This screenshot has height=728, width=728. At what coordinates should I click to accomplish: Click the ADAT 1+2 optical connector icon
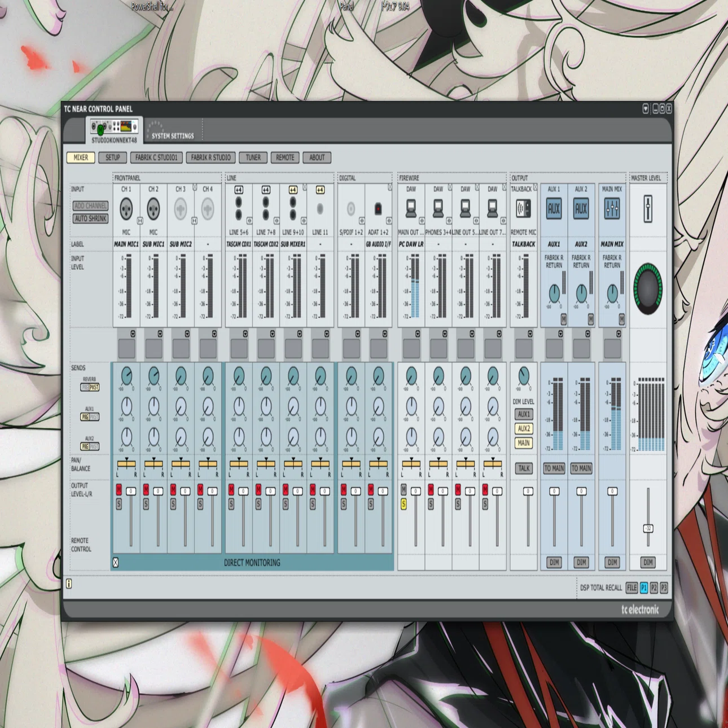point(378,209)
